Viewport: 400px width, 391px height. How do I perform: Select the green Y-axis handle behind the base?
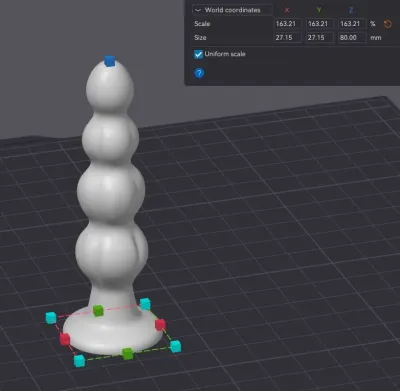(x=98, y=310)
